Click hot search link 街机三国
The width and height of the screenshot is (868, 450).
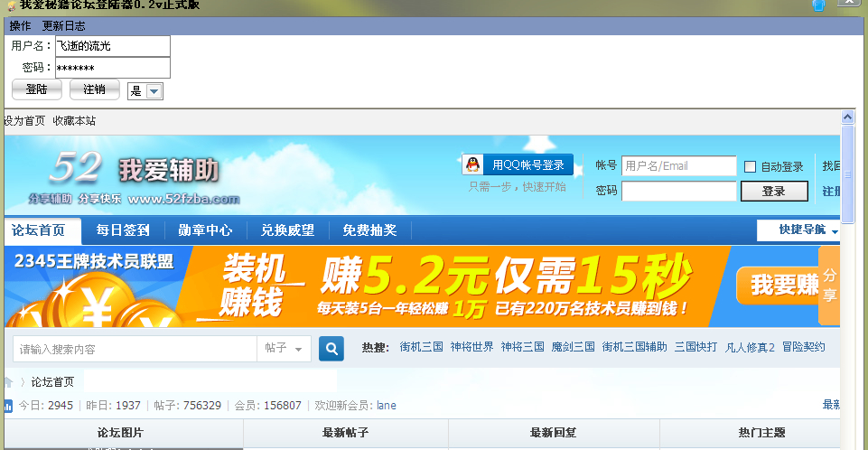[x=421, y=347]
